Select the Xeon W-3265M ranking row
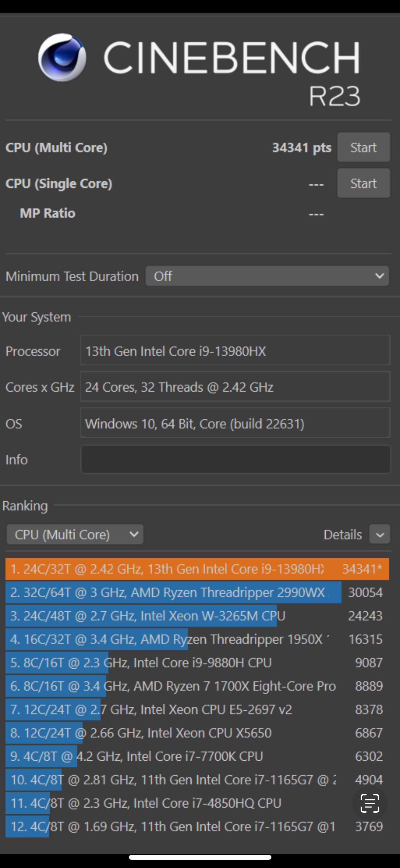Image resolution: width=400 pixels, height=868 pixels. coord(197,616)
